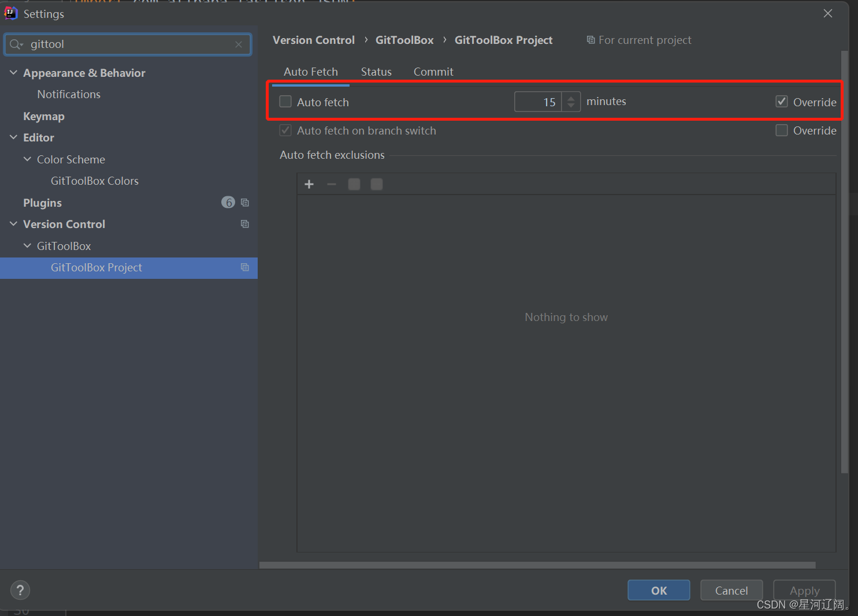Click the project-level icon beside GitToolBox Project

coord(245,267)
